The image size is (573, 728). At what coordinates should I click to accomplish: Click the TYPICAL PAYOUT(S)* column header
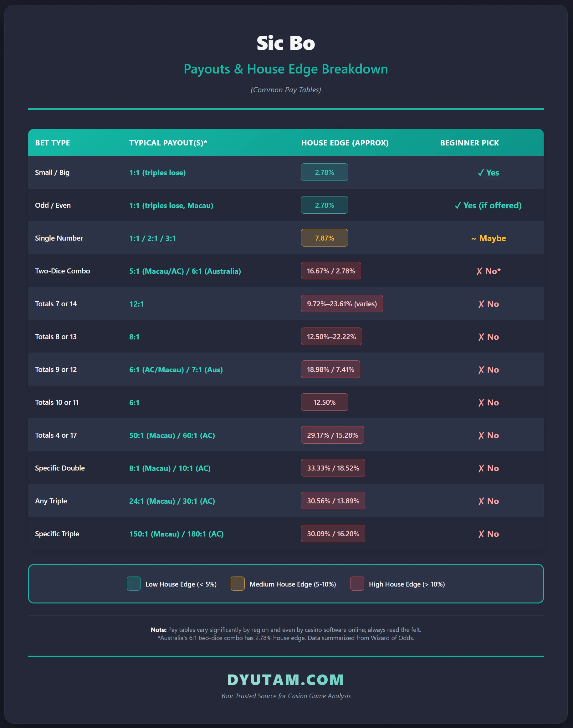[168, 143]
